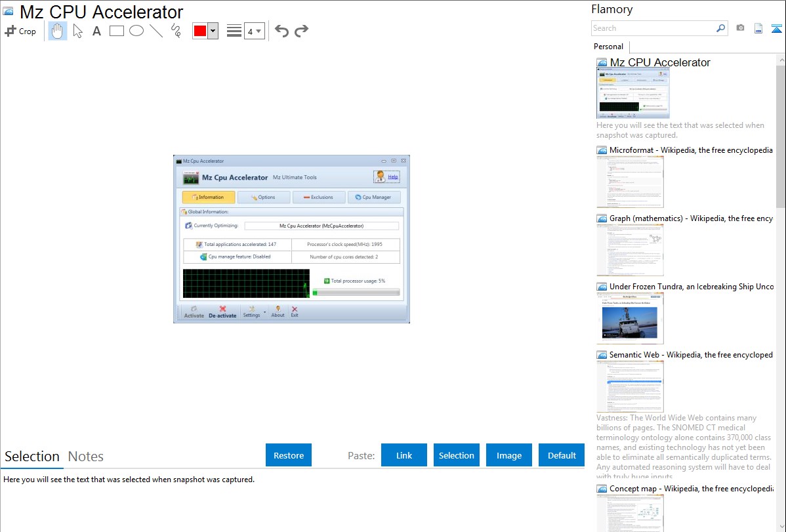Image resolution: width=786 pixels, height=532 pixels.
Task: Click the Total applications accelerated: 147 cell
Action: coord(237,244)
